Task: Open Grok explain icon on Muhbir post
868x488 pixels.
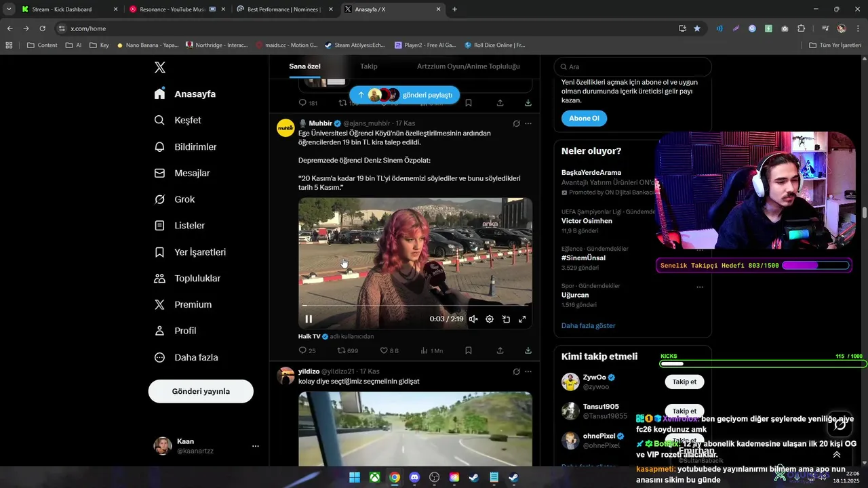Action: point(516,123)
